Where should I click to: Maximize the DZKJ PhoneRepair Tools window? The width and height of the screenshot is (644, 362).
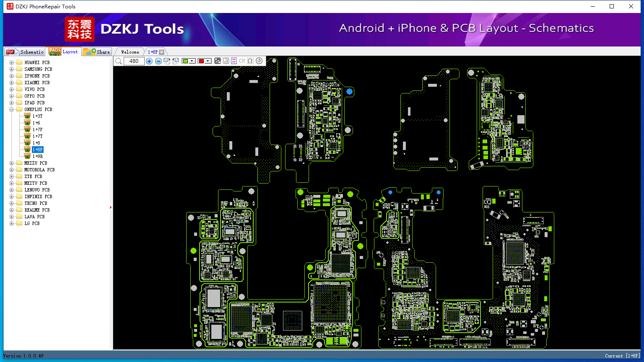[x=612, y=6]
